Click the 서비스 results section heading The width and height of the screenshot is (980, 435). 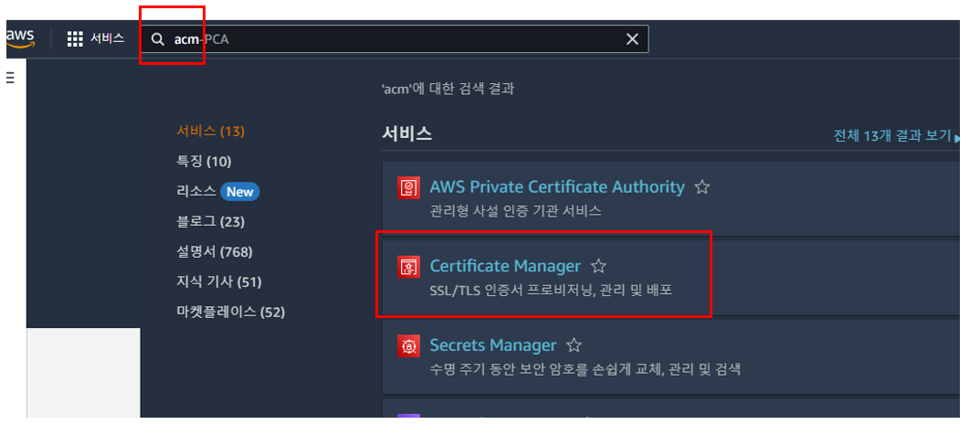406,133
